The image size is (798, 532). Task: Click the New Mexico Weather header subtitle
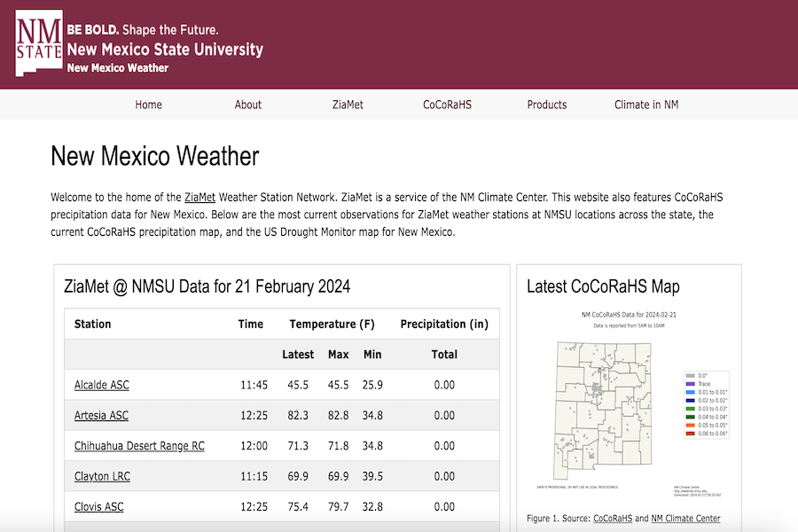coord(118,68)
